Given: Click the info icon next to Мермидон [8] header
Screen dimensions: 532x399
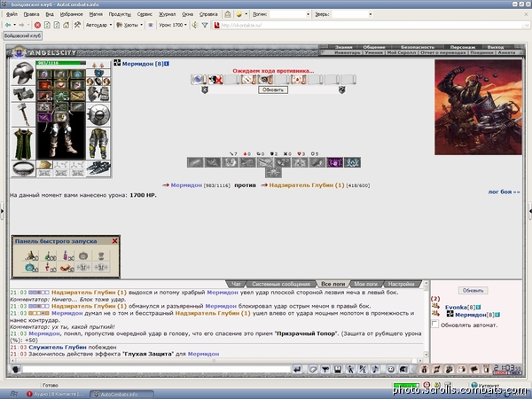Looking at the screenshot, I should click(x=167, y=64).
